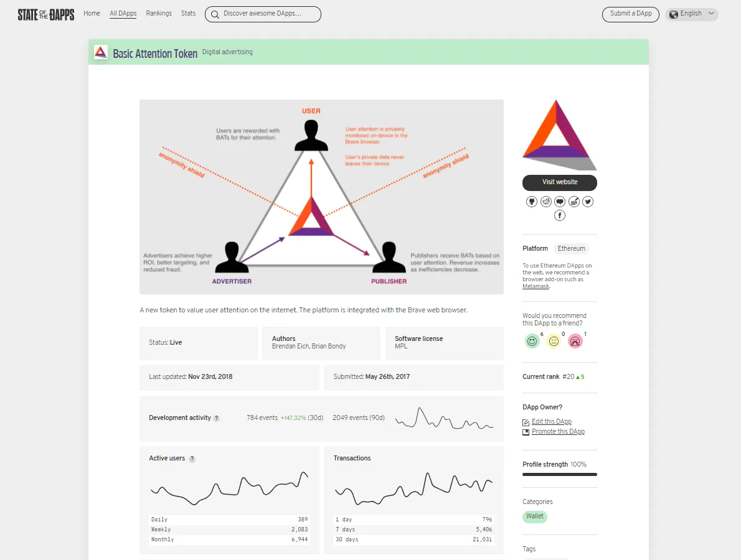This screenshot has height=560, width=741.
Task: Click the large BAT triangle logo
Action: (x=560, y=135)
